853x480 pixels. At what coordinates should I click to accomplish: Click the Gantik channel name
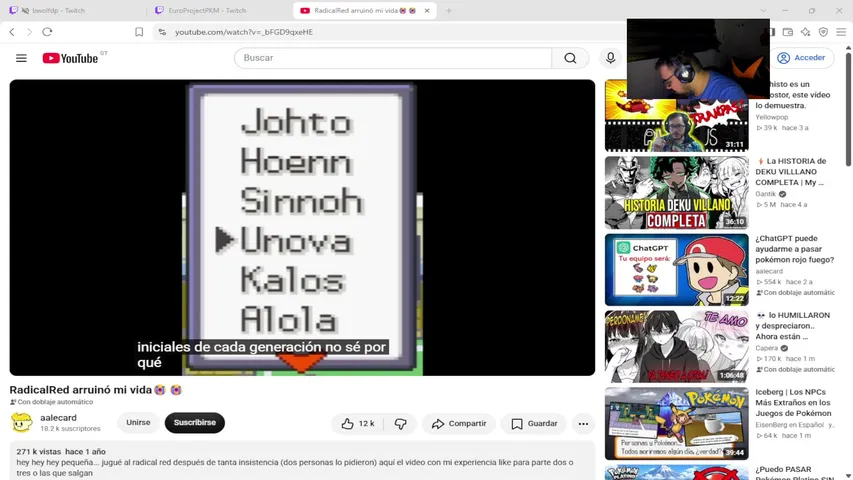pyautogui.click(x=765, y=194)
